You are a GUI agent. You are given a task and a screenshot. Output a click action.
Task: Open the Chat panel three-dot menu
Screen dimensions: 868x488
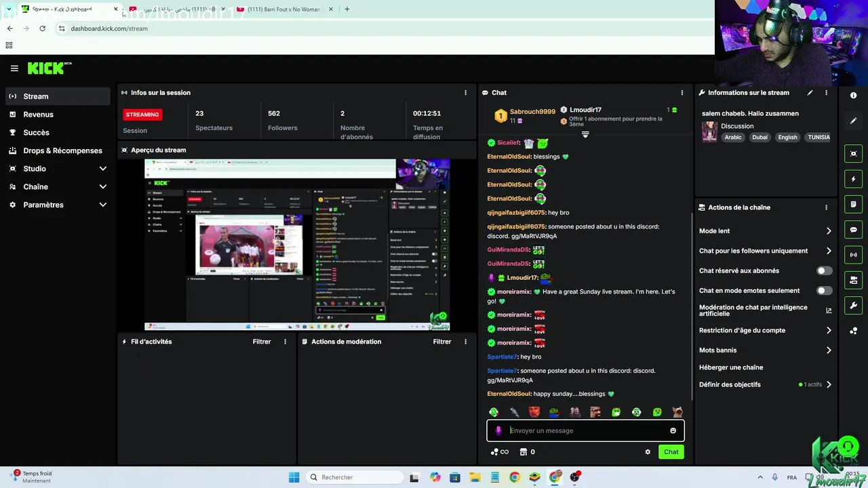pos(682,93)
